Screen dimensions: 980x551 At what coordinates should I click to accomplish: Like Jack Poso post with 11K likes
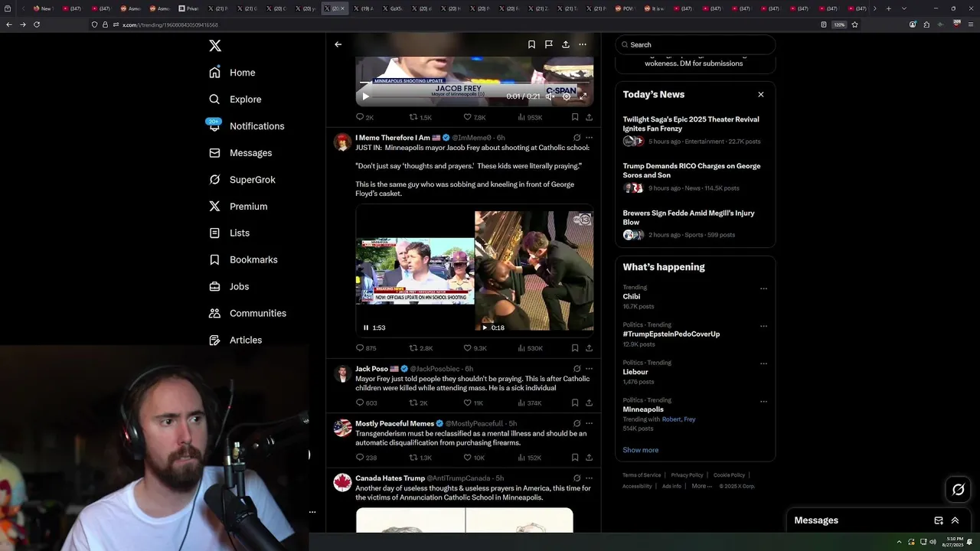tap(473, 403)
